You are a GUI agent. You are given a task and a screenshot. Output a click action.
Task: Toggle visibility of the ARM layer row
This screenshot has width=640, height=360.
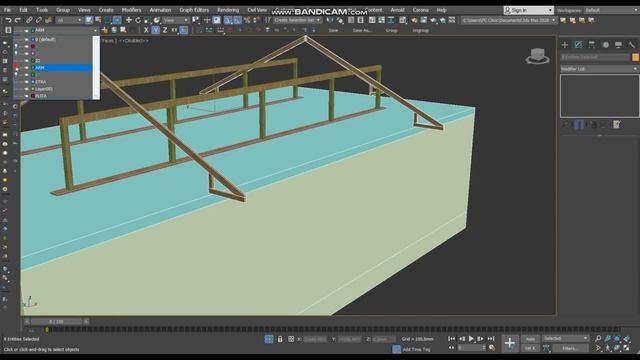pos(27,68)
